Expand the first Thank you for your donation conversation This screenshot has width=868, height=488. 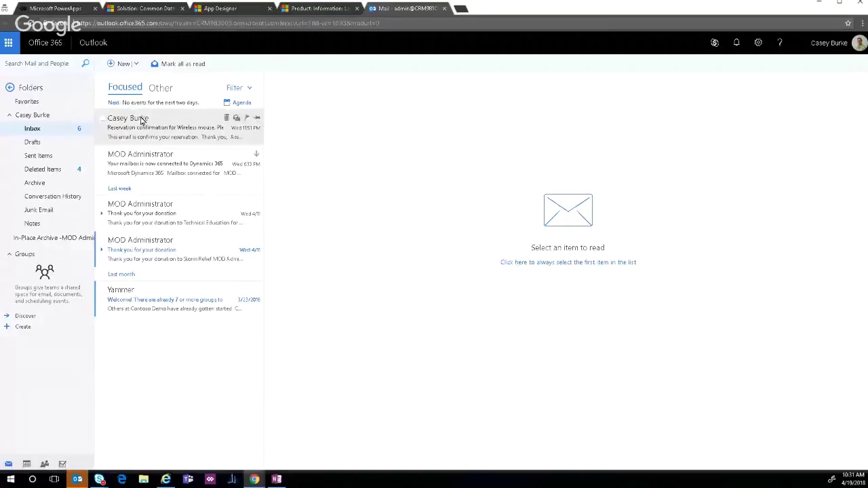coord(102,213)
